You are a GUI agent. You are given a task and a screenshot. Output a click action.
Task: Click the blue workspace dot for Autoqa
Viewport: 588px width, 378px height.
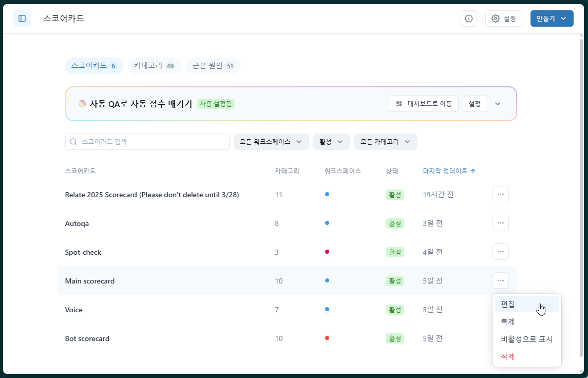pos(327,223)
